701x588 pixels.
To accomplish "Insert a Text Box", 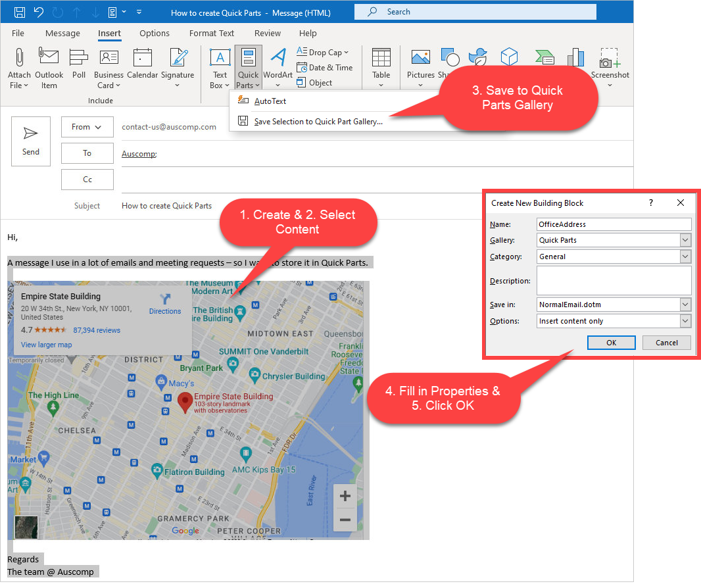I will (220, 68).
